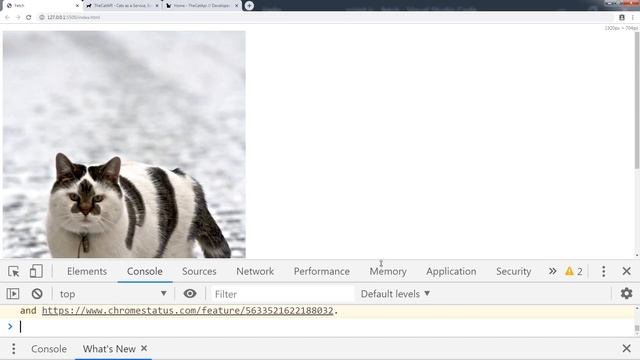Open a new browser tab

[x=249, y=6]
